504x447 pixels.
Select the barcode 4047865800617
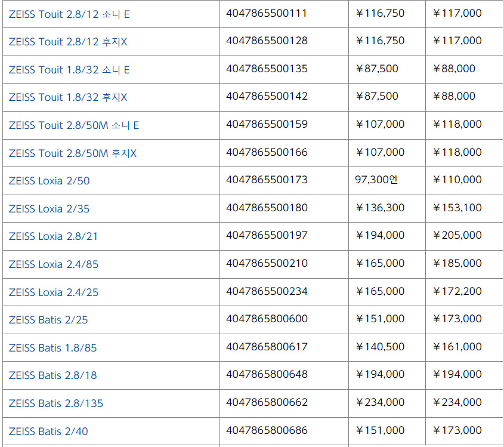coord(267,346)
